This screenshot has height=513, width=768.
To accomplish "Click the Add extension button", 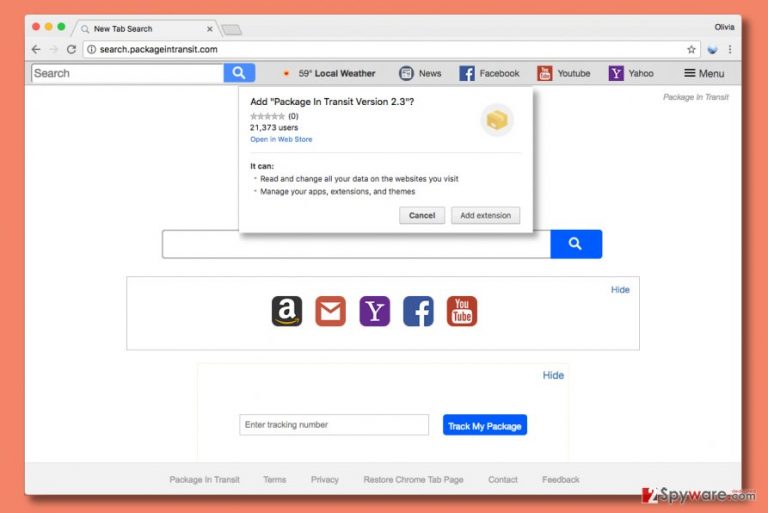I will [485, 216].
